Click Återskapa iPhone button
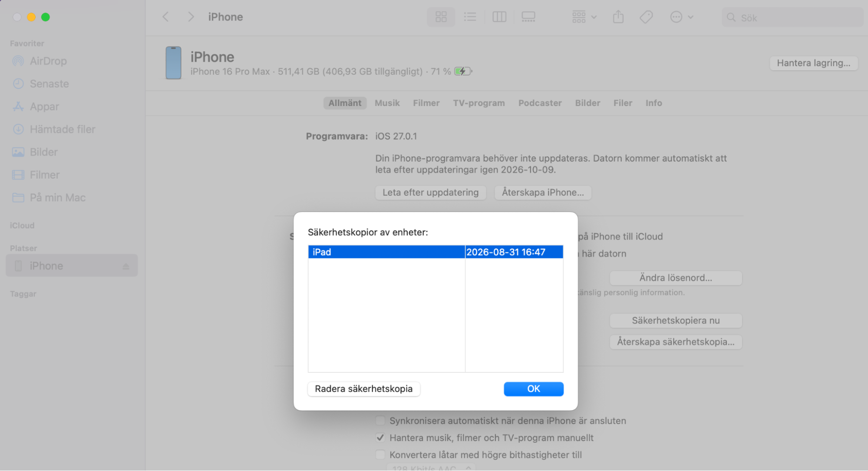The width and height of the screenshot is (868, 471). click(x=543, y=192)
